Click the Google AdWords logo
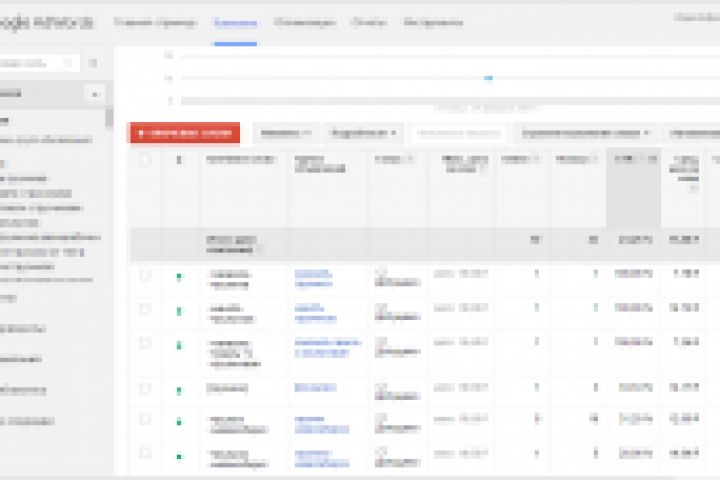This screenshot has width=720, height=480. [x=46, y=23]
